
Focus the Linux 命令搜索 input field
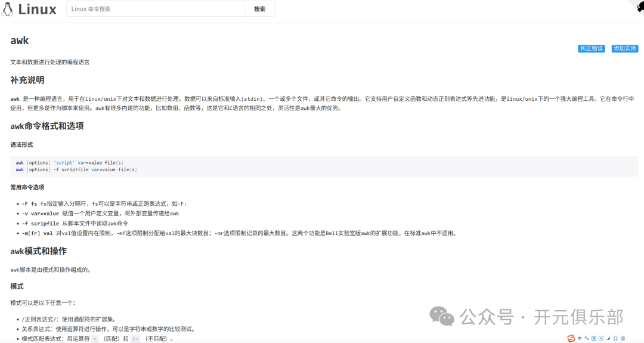point(155,8)
